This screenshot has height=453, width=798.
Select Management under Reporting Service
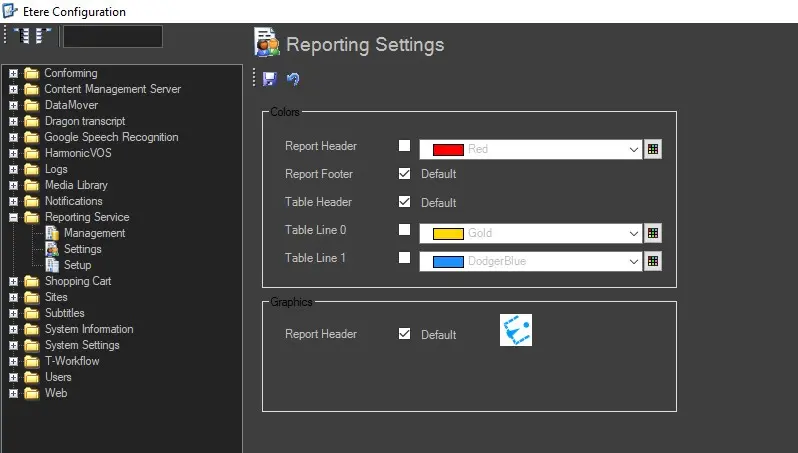pyautogui.click(x=94, y=233)
